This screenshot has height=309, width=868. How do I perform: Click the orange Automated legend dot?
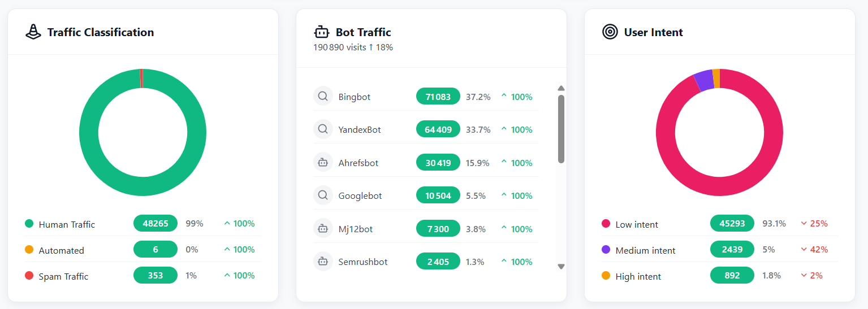(29, 250)
